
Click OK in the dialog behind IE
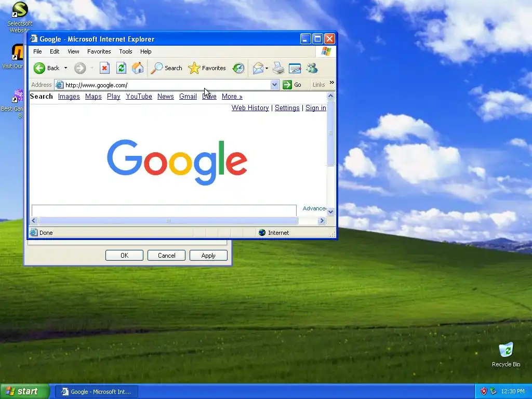[x=124, y=256]
